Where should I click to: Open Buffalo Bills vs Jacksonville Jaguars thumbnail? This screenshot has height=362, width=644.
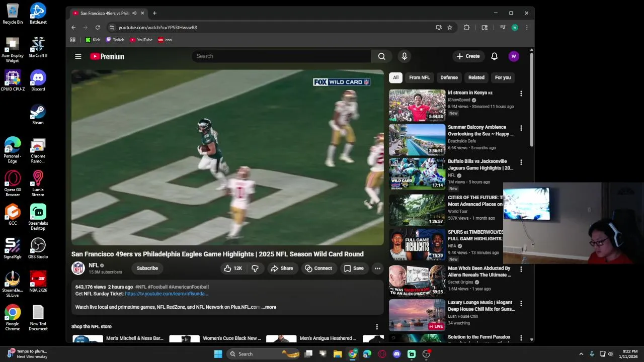(x=417, y=174)
